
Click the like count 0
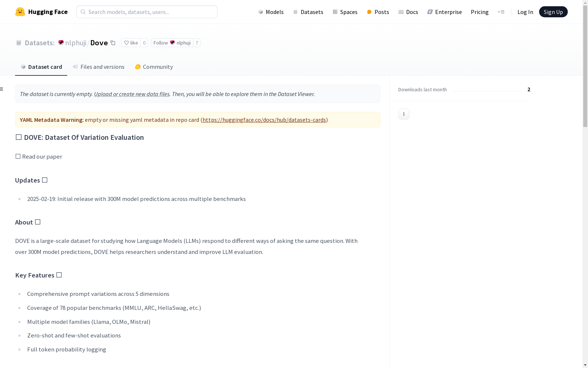(x=144, y=43)
